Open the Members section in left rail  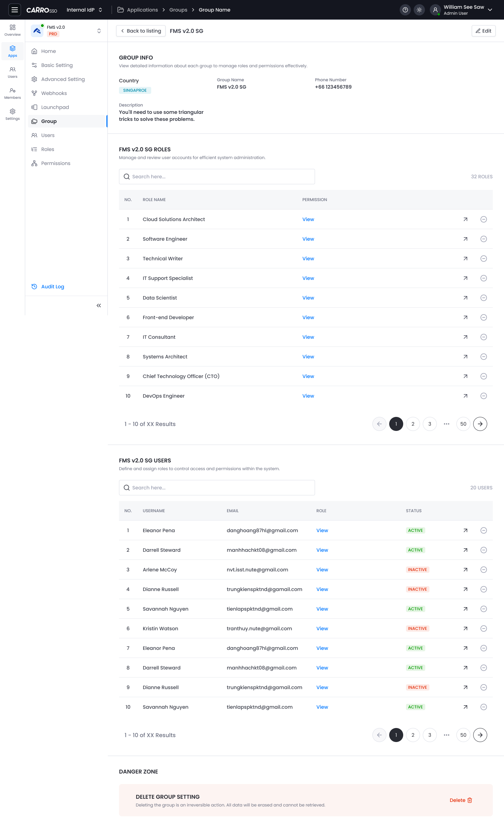tap(13, 93)
